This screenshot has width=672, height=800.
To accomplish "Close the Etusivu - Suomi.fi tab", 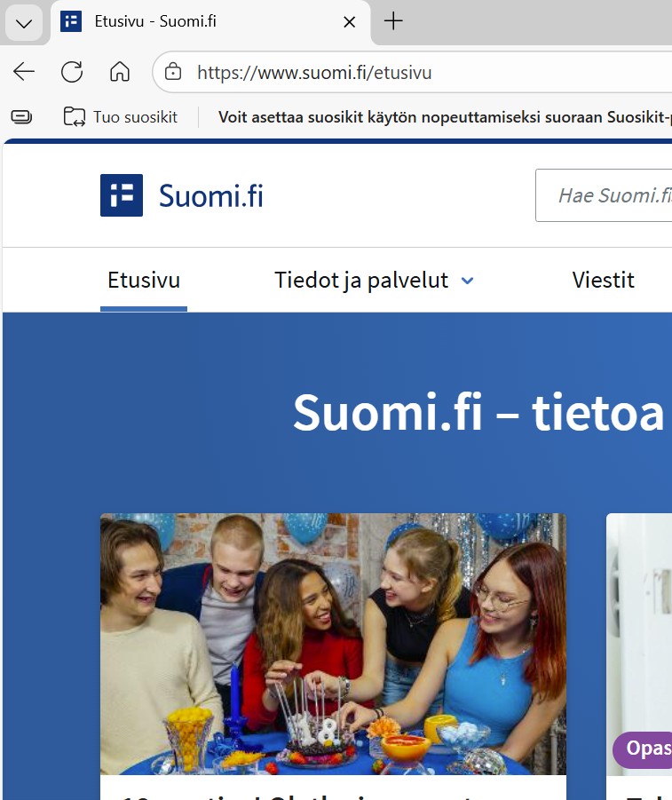I will [350, 22].
